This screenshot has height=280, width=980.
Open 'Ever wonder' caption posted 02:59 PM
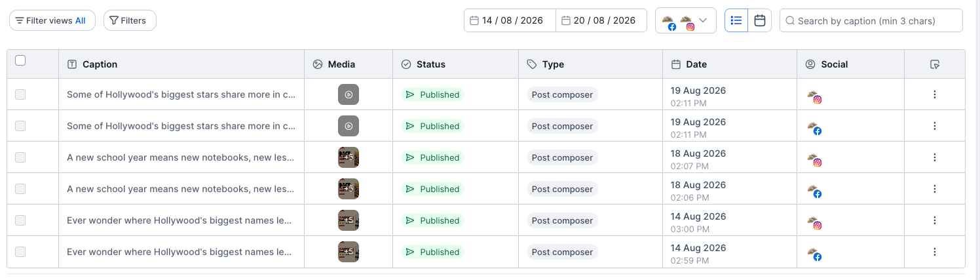point(179,252)
